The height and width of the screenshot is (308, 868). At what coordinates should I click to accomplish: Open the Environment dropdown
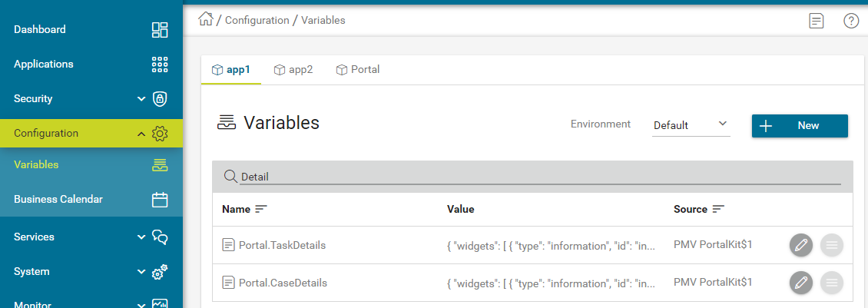pyautogui.click(x=690, y=124)
